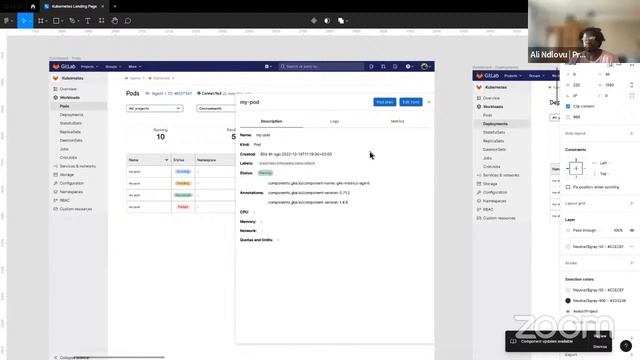The height and width of the screenshot is (360, 640).
Task: Dismiss the component updates notification
Action: 600,347
